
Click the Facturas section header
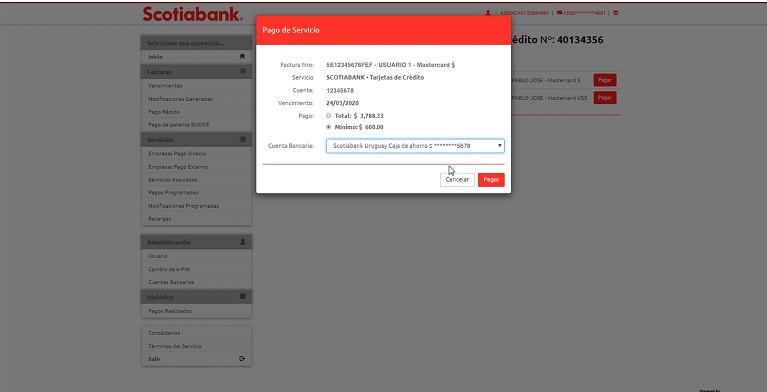coord(196,71)
